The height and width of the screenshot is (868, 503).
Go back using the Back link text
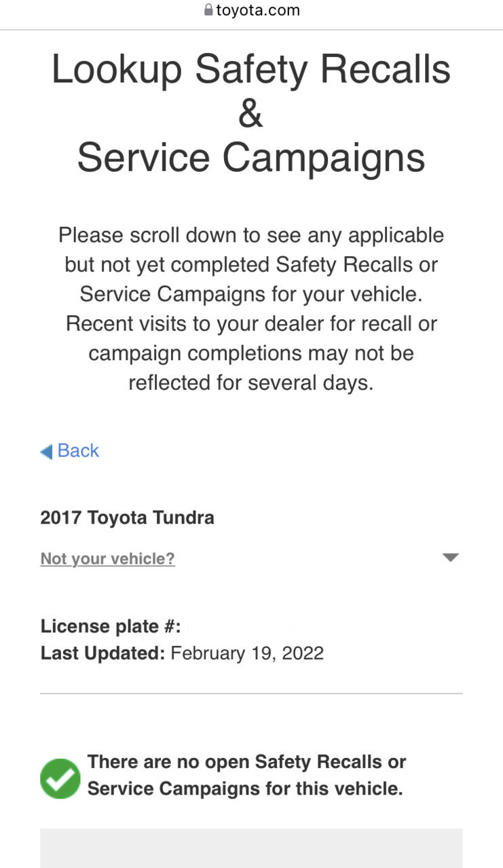pyautogui.click(x=78, y=451)
